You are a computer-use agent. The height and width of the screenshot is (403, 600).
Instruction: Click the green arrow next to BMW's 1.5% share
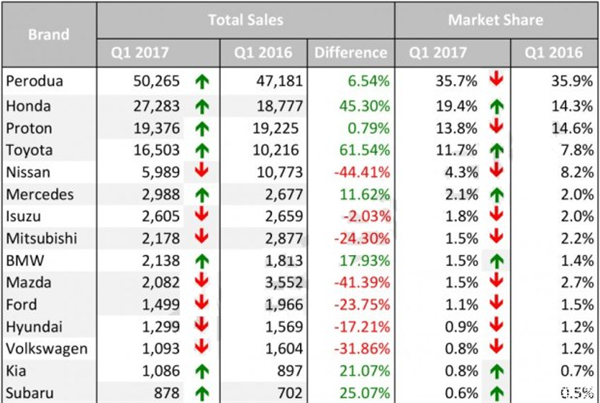click(x=496, y=261)
